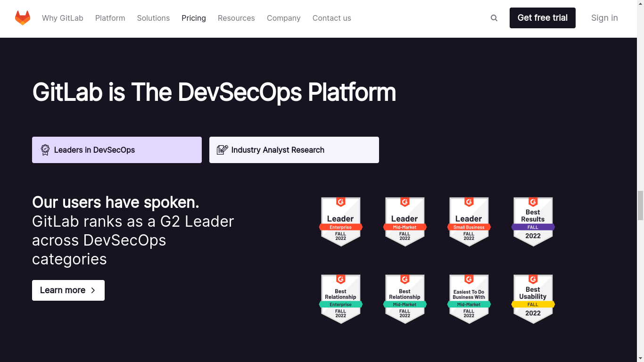The width and height of the screenshot is (644, 362).
Task: Open the Best Results Fall 2022 badge
Action: tap(533, 222)
